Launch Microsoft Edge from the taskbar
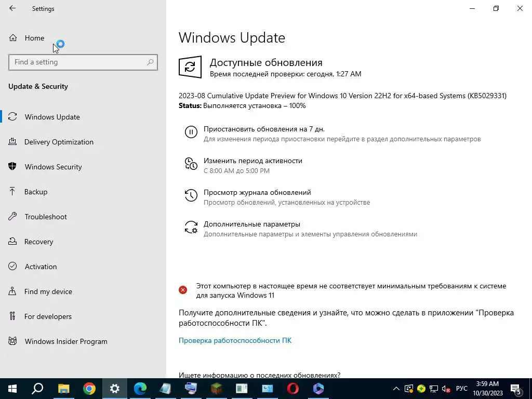The width and height of the screenshot is (532, 399). point(140,389)
